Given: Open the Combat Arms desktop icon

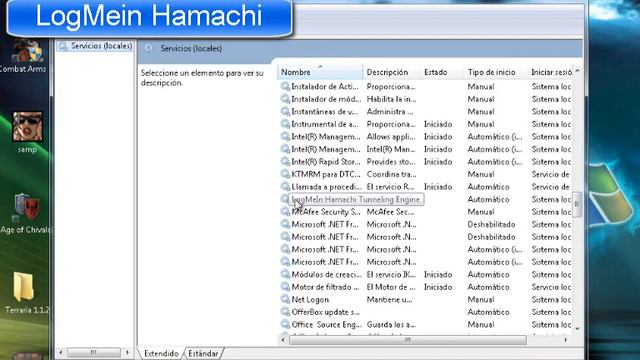Looking at the screenshot, I should 27,51.
